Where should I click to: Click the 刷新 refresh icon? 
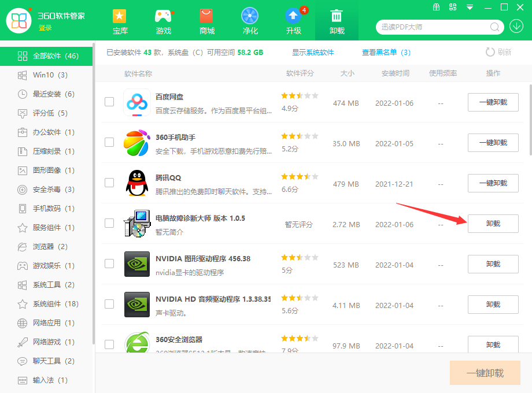click(490, 52)
